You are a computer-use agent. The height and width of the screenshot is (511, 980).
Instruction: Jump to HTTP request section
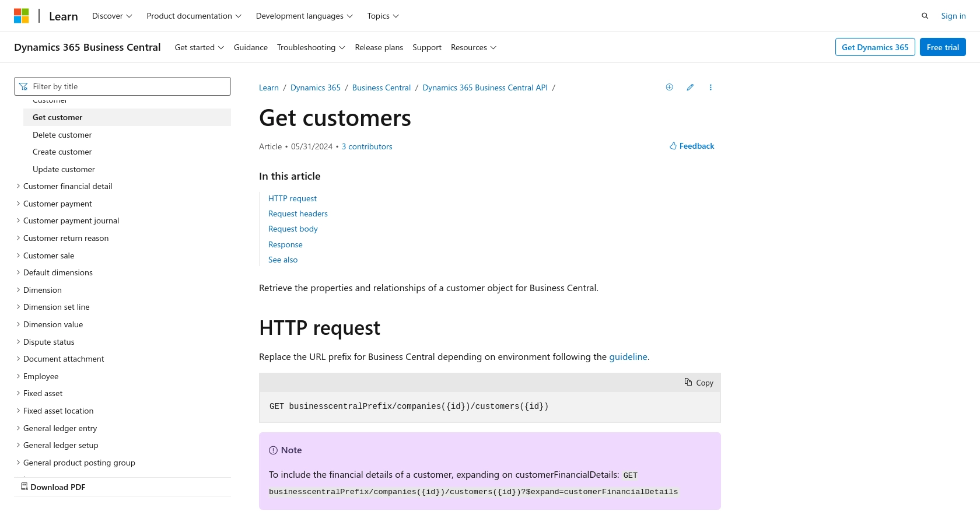292,198
